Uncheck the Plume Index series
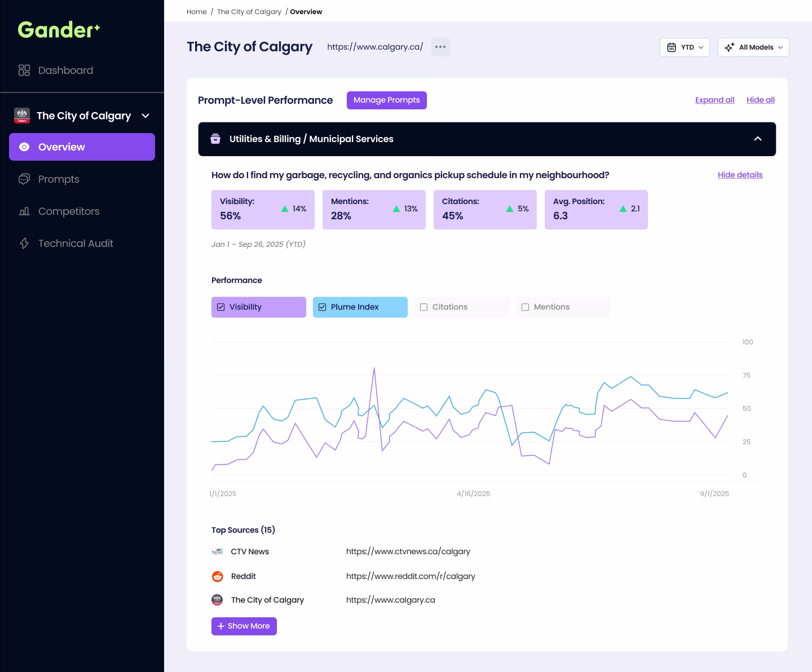The width and height of the screenshot is (812, 672). (322, 307)
